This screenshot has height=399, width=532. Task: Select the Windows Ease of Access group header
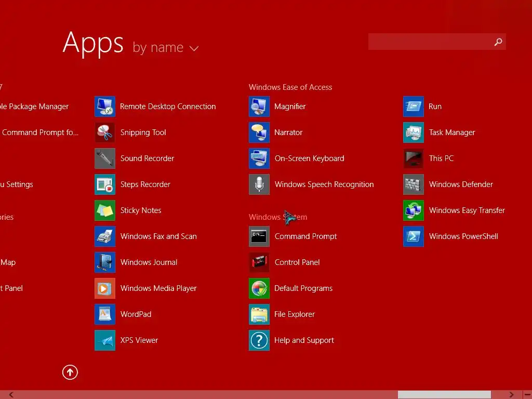[290, 87]
